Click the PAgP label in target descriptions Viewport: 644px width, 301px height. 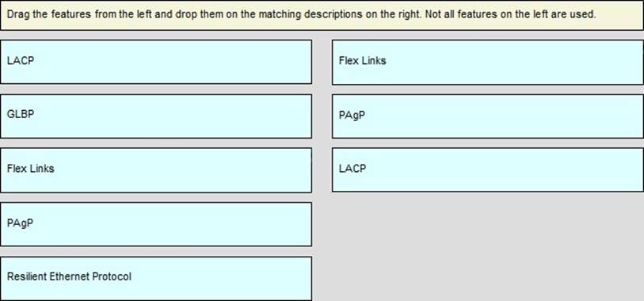(352, 116)
